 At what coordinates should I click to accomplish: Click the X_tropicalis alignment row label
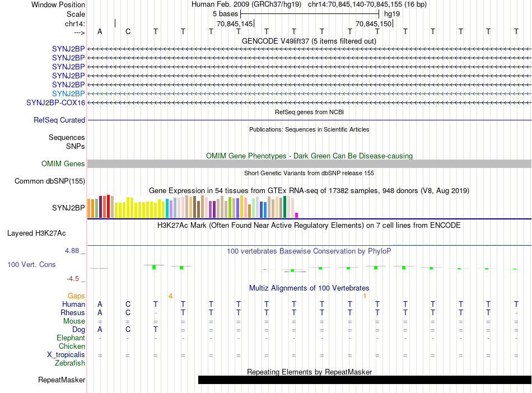(x=66, y=355)
